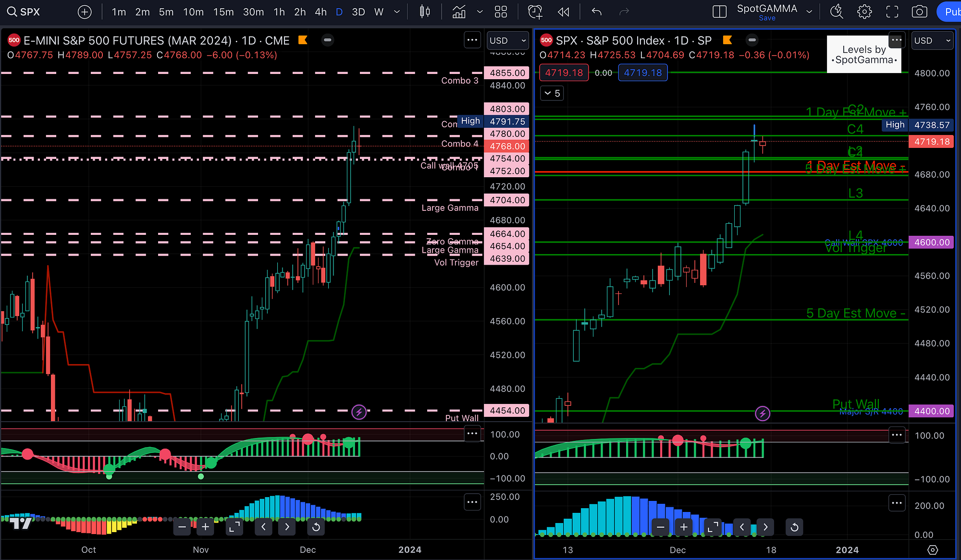Undo the last chart action
This screenshot has width=961, height=560.
click(596, 12)
